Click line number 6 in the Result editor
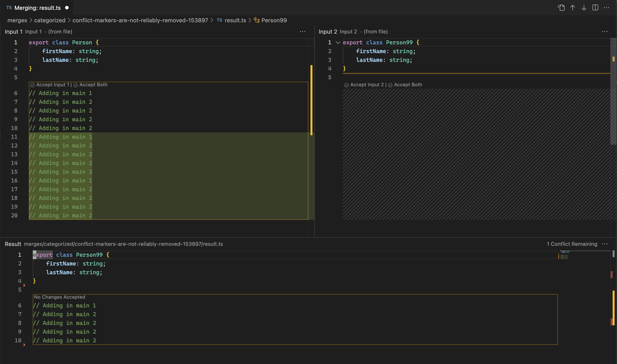Viewport: 617px width, 364px height. pyautogui.click(x=19, y=305)
